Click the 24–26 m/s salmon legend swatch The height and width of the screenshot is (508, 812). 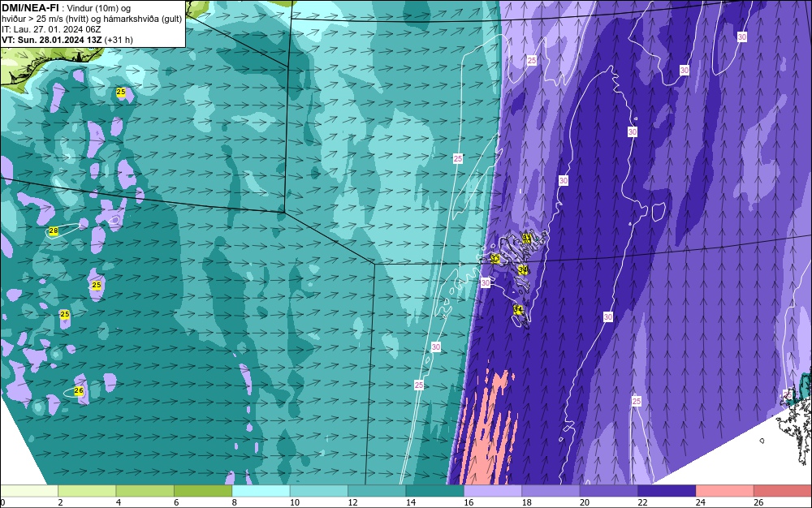point(725,491)
